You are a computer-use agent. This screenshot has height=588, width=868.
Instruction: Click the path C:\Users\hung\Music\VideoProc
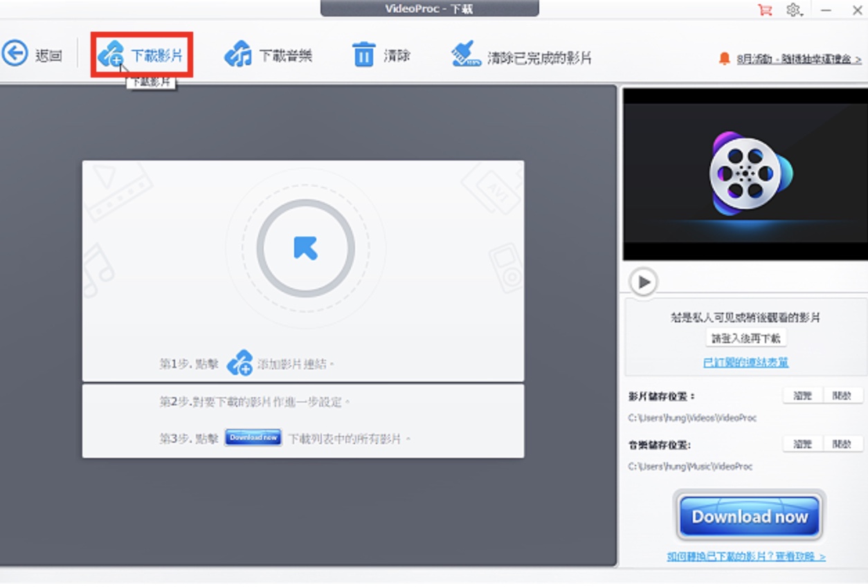click(x=690, y=466)
